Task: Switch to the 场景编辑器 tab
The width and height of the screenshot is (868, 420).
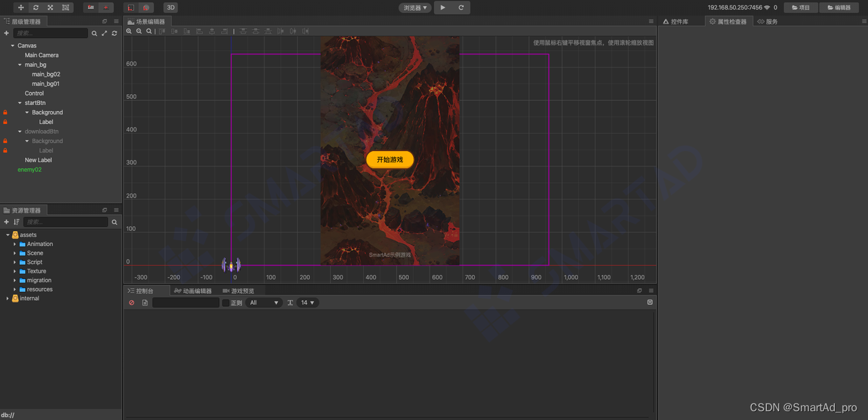Action: (146, 22)
